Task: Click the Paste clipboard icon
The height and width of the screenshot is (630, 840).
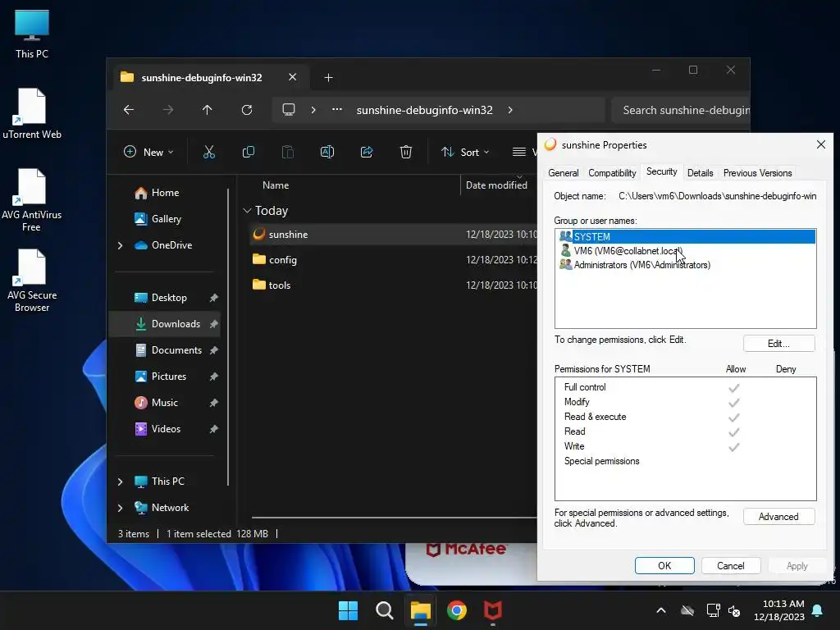Action: click(288, 152)
